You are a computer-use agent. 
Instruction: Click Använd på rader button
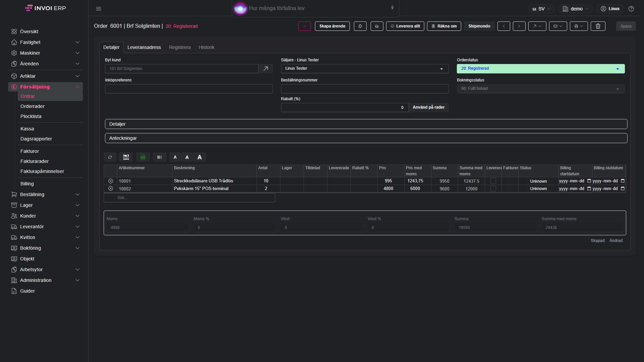click(429, 107)
